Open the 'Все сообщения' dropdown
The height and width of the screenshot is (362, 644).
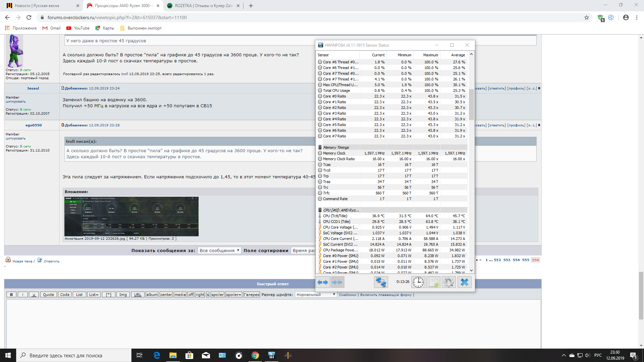click(219, 250)
